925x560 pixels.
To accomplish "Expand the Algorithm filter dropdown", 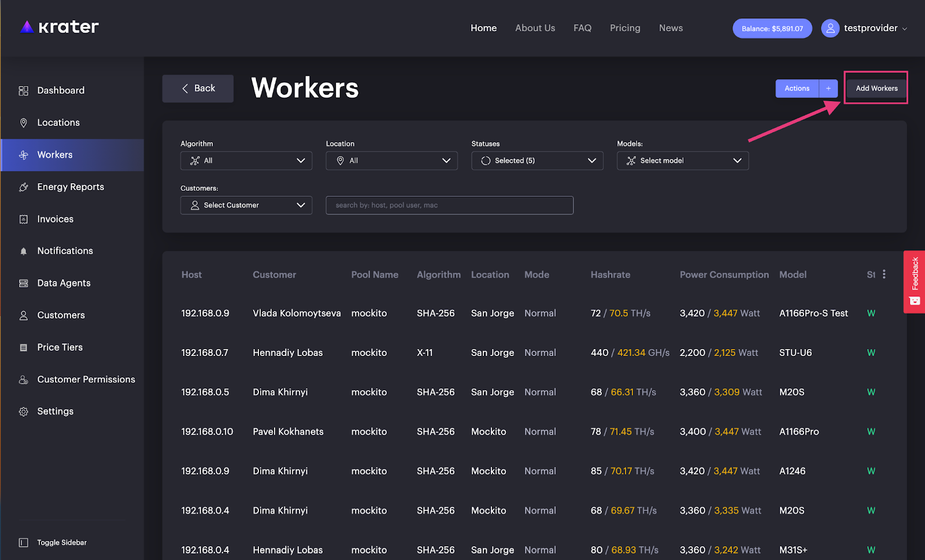I will pos(246,161).
